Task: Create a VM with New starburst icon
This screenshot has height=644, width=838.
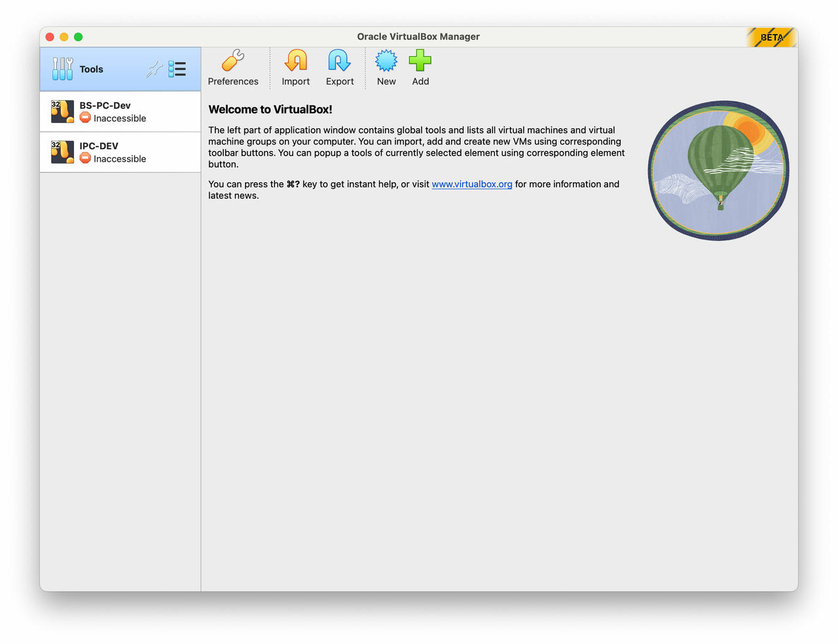Action: (x=386, y=61)
